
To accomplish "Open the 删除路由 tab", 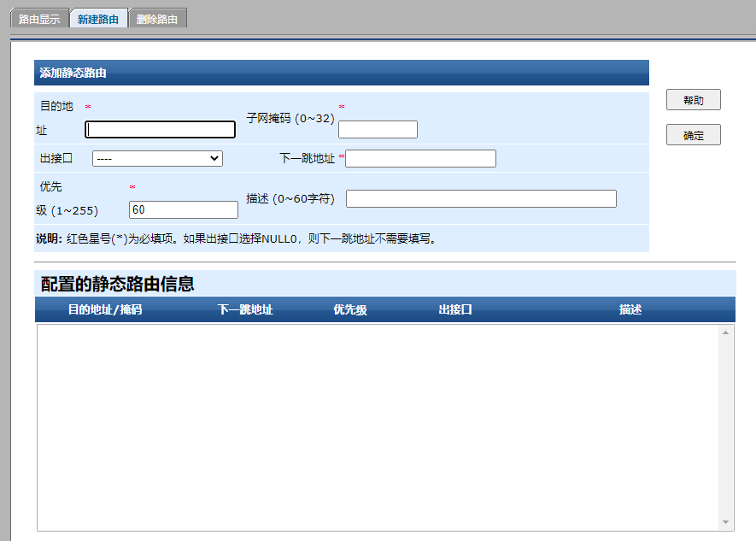I will (157, 19).
